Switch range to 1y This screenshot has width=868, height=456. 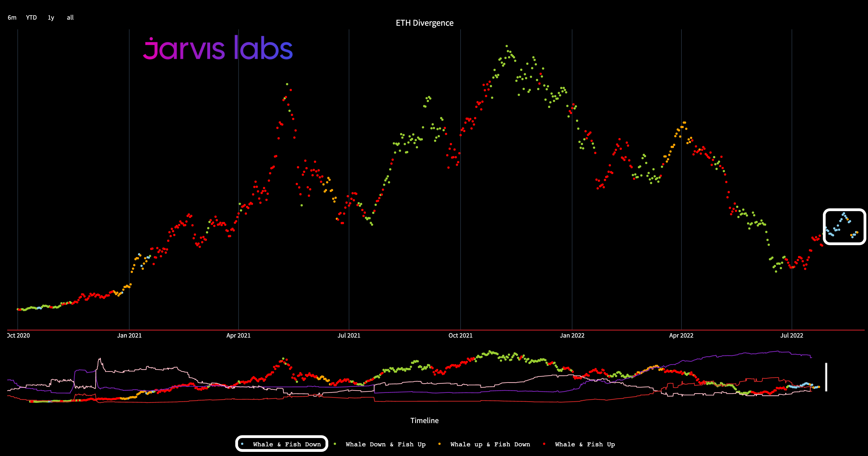pos(51,17)
